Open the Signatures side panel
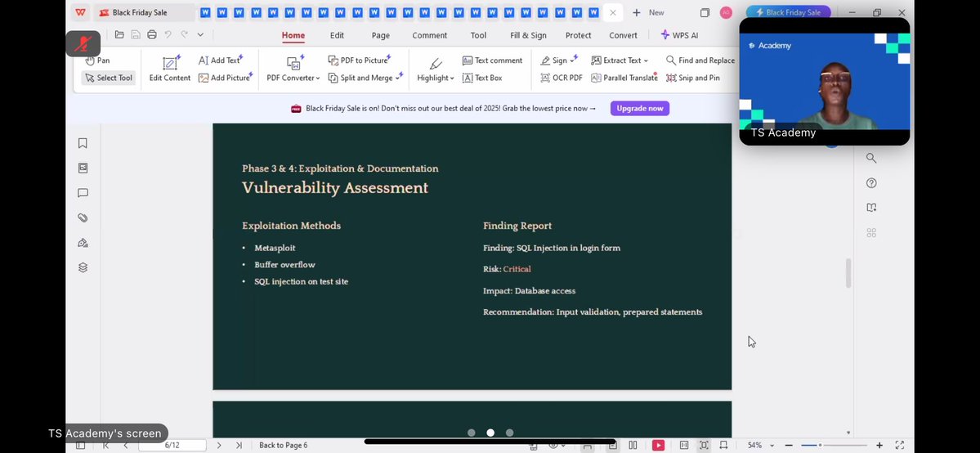Image resolution: width=980 pixels, height=453 pixels. [83, 243]
